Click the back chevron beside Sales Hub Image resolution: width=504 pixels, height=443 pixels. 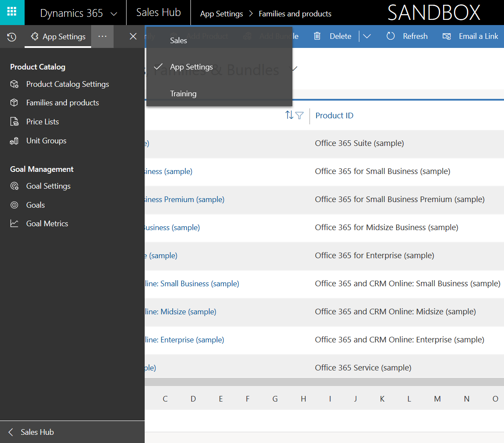11,432
